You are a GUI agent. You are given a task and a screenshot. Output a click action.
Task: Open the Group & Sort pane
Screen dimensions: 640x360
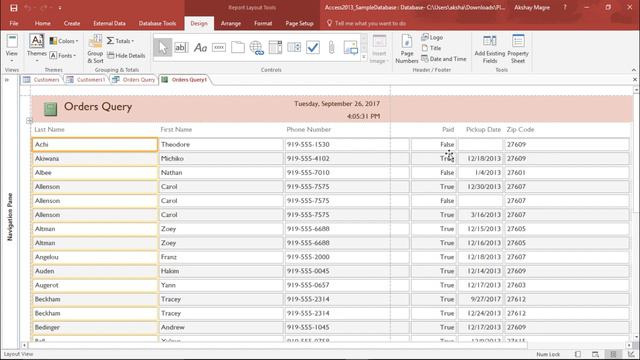click(95, 48)
